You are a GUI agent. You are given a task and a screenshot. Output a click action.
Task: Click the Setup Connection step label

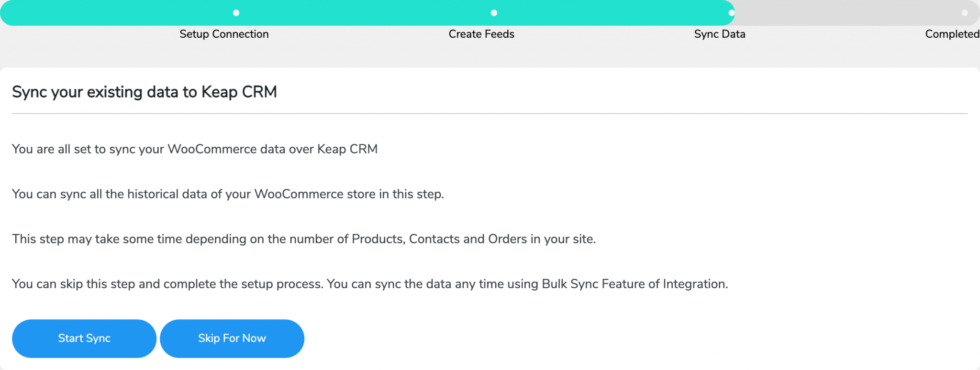coord(224,34)
